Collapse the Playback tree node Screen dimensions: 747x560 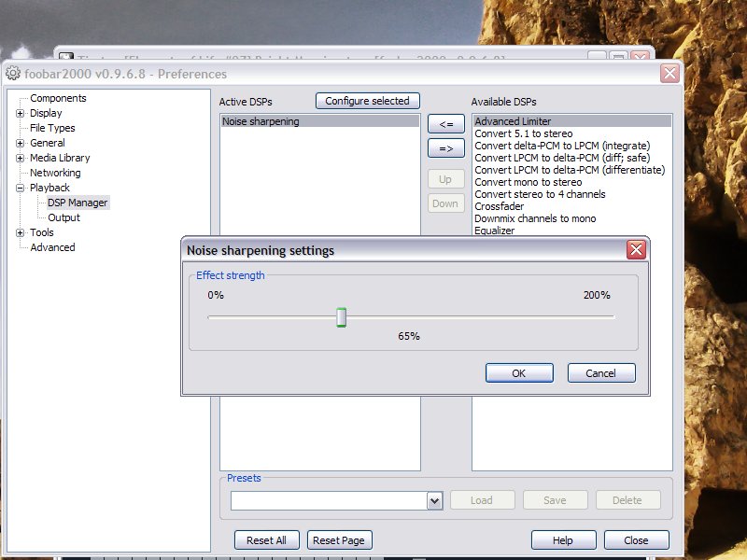click(x=20, y=189)
